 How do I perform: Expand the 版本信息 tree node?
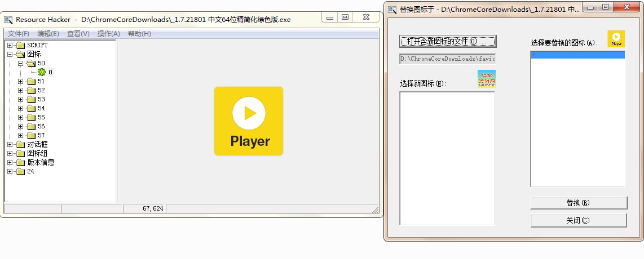[x=10, y=162]
